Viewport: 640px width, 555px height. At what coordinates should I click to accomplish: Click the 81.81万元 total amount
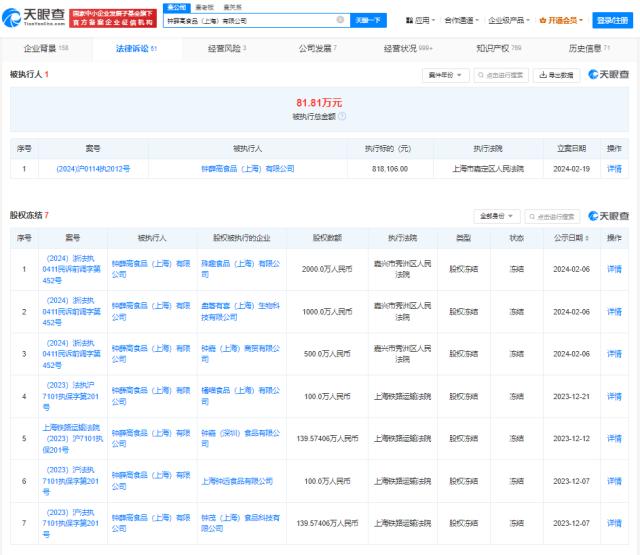[319, 103]
